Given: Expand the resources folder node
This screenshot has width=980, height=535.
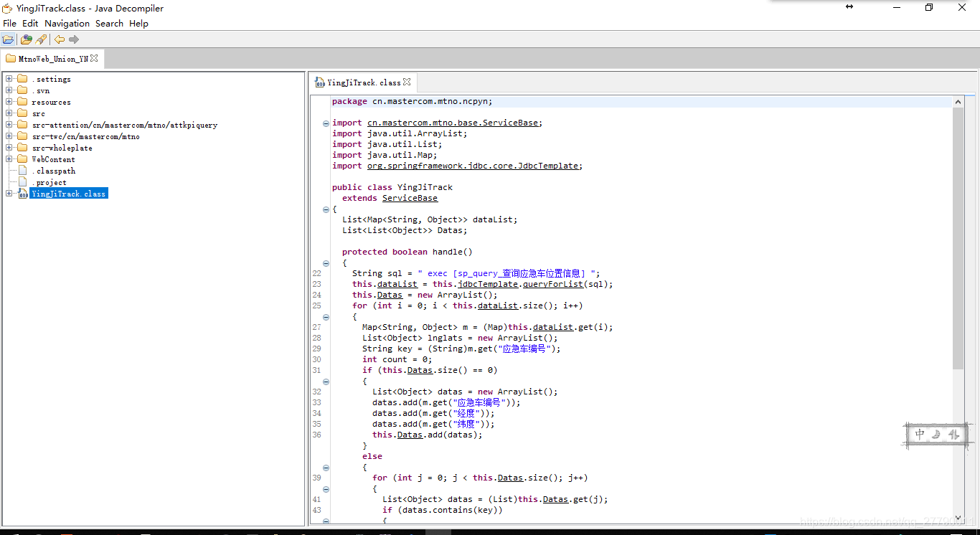Looking at the screenshot, I should click(9, 102).
